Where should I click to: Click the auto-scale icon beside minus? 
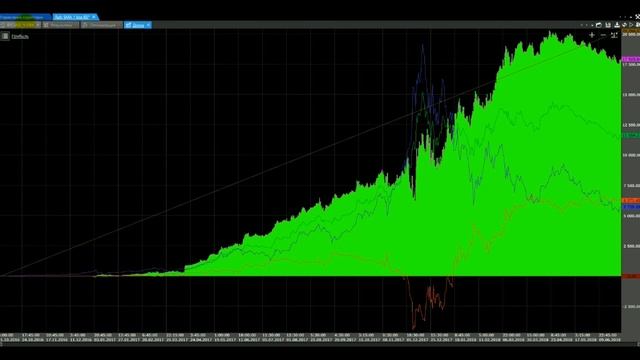click(x=614, y=35)
